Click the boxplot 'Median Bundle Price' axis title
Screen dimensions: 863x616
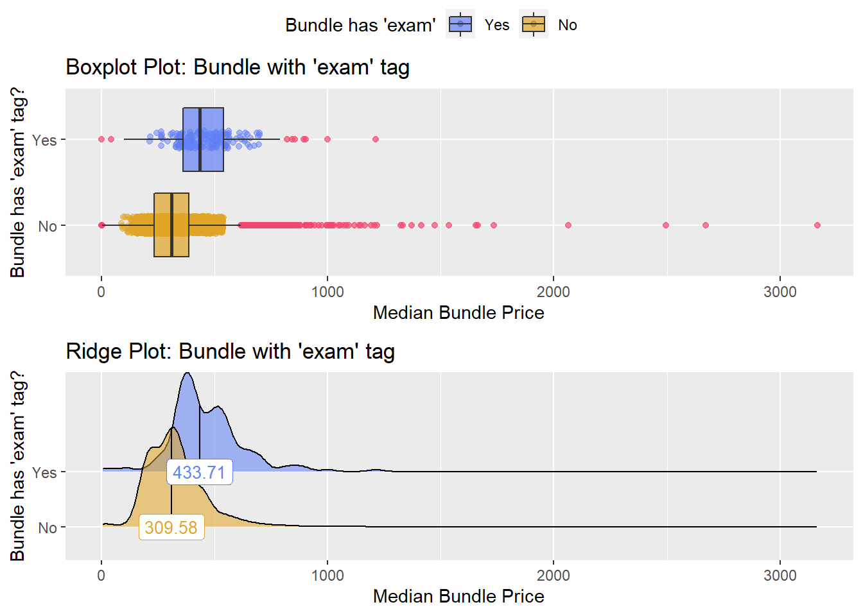458,312
